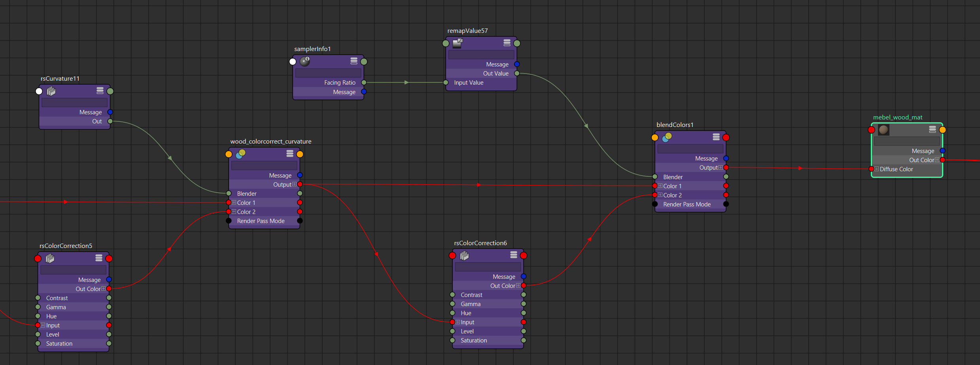Expand Color 1 attribute on blendColors1
The height and width of the screenshot is (365, 980).
pyautogui.click(x=660, y=186)
